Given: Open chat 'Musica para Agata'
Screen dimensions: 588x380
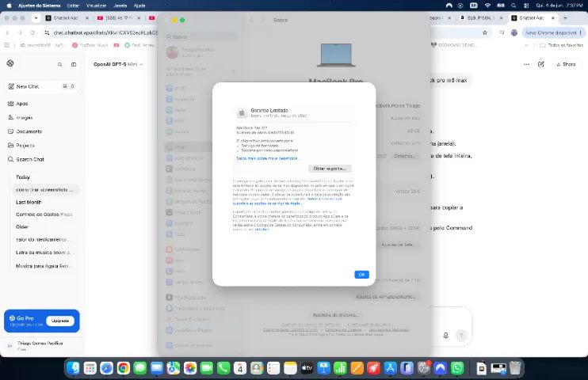Looking at the screenshot, I should point(44,266).
